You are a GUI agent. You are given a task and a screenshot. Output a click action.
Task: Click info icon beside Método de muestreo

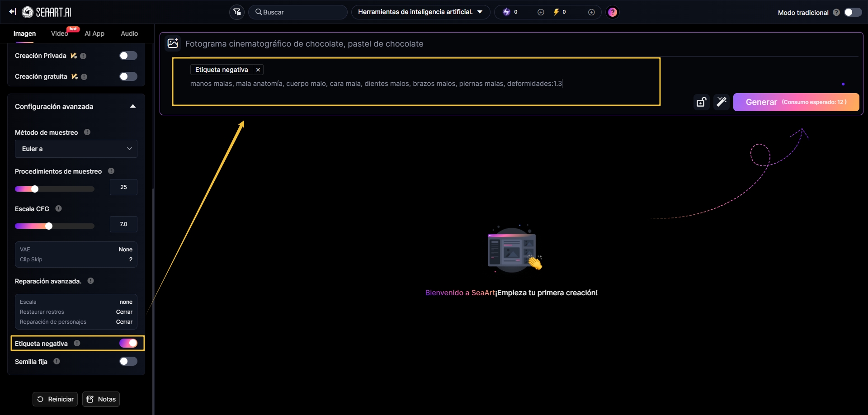click(x=87, y=132)
